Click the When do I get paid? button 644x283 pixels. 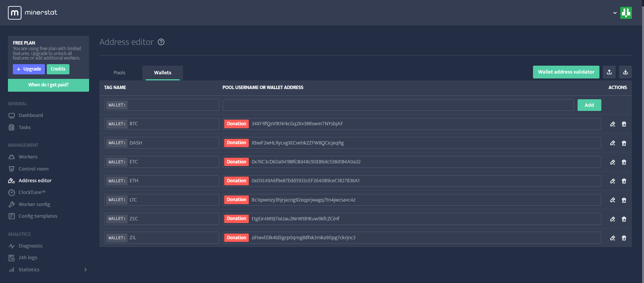pyautogui.click(x=48, y=85)
